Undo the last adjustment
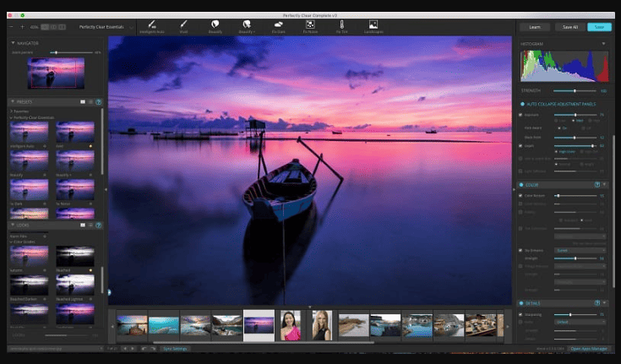The image size is (621, 364). point(144,349)
